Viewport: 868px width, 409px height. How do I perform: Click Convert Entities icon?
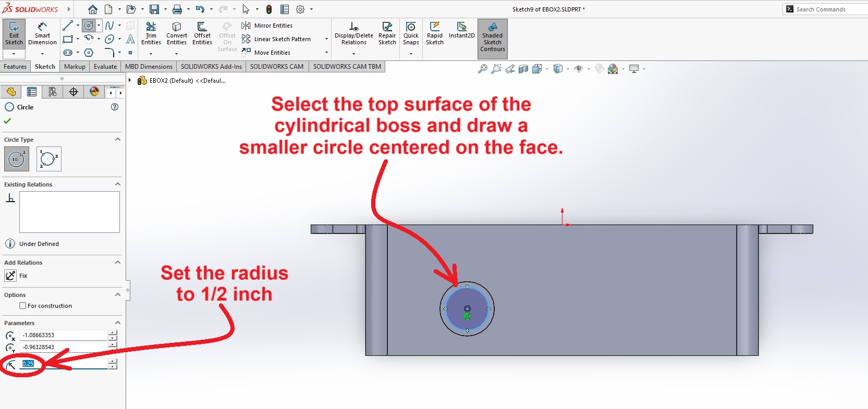pyautogui.click(x=177, y=34)
